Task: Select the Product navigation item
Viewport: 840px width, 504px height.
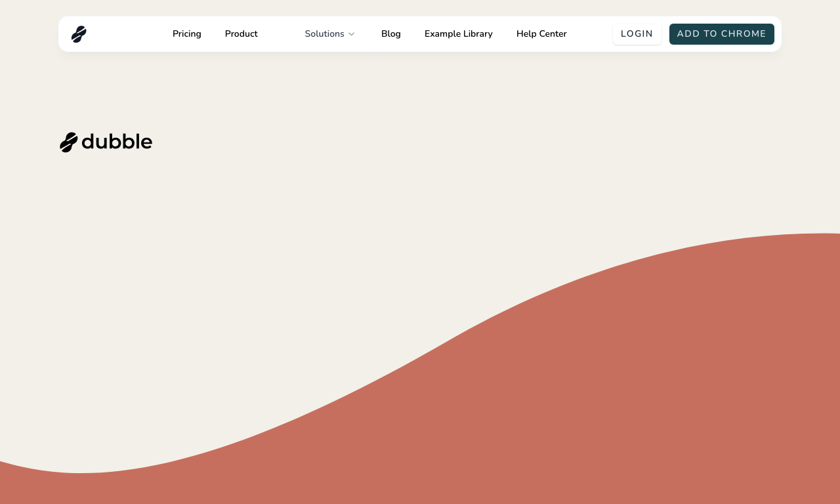Action: tap(241, 34)
